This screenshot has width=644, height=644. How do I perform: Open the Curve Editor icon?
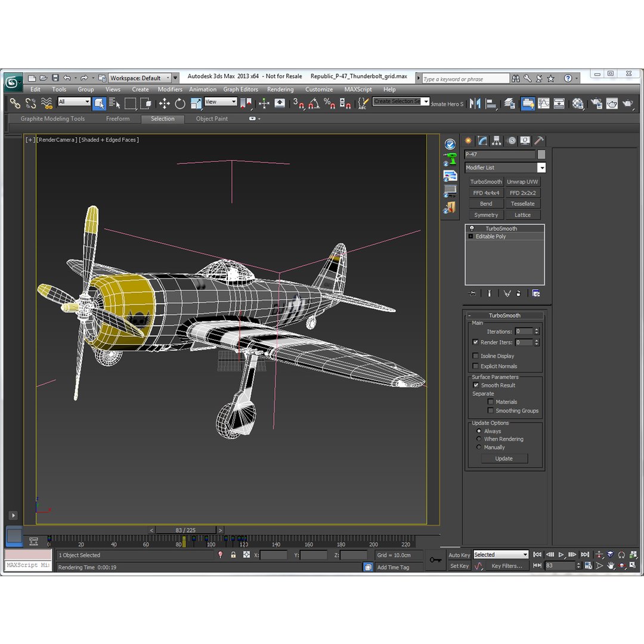click(x=543, y=104)
